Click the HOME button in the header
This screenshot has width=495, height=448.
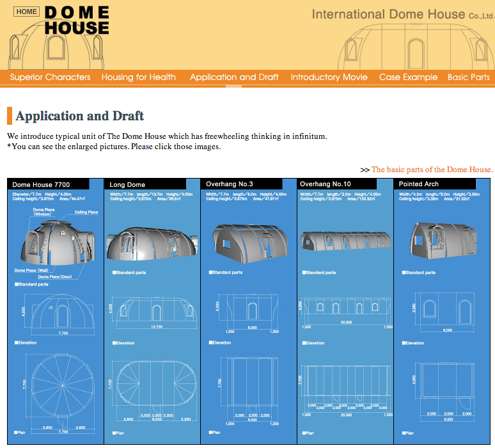tap(26, 12)
